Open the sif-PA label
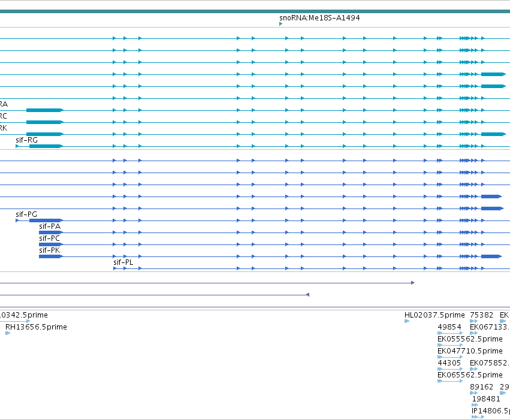510x420 pixels. click(x=50, y=226)
